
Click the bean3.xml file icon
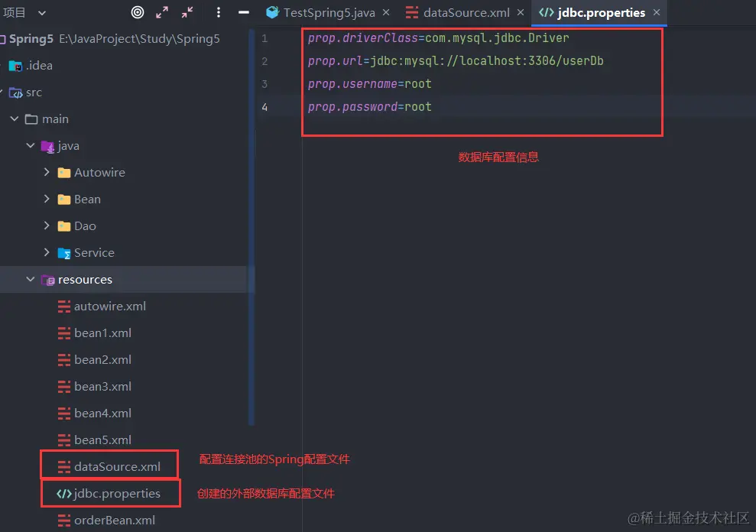(63, 387)
